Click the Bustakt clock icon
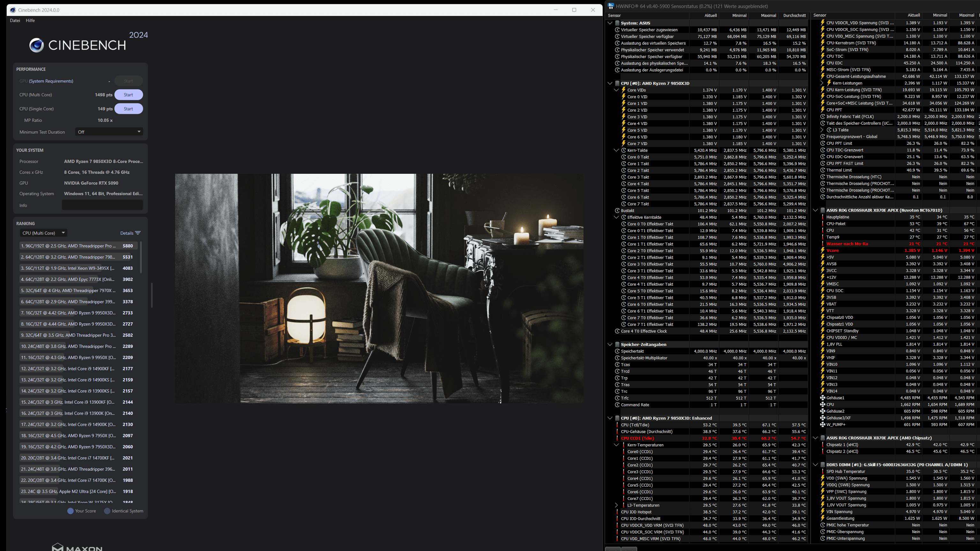Viewport: 980px width, 551px height. 617,211
